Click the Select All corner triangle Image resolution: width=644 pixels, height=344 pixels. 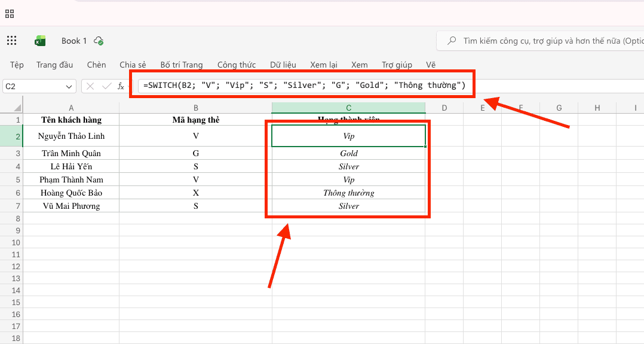tap(17, 108)
